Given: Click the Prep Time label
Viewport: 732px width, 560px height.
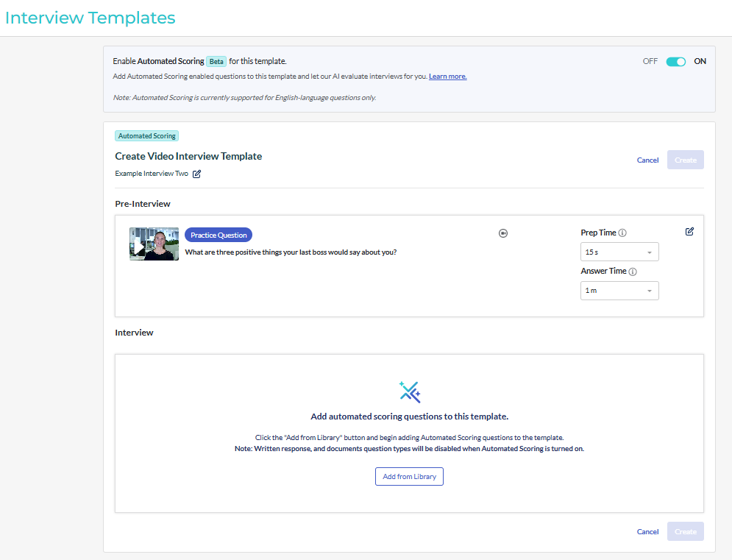Looking at the screenshot, I should tap(599, 233).
